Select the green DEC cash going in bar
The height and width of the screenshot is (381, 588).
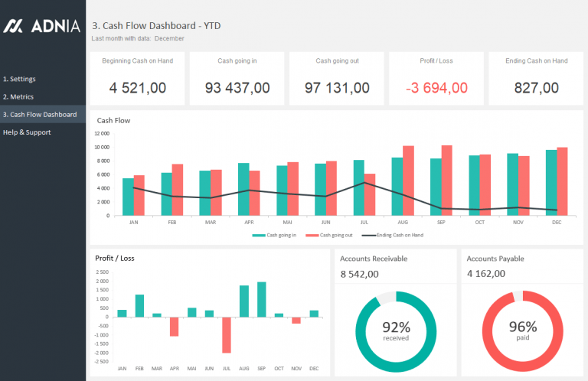[x=550, y=182]
